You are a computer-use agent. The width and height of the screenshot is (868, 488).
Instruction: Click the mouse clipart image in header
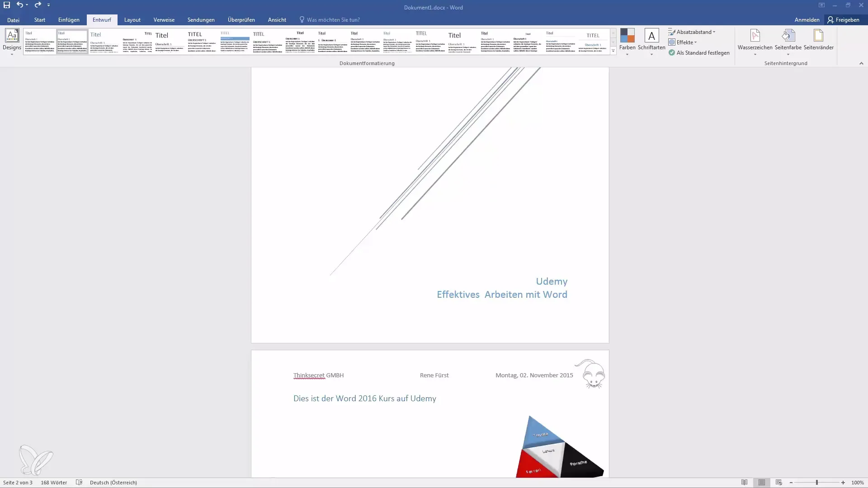tap(590, 374)
